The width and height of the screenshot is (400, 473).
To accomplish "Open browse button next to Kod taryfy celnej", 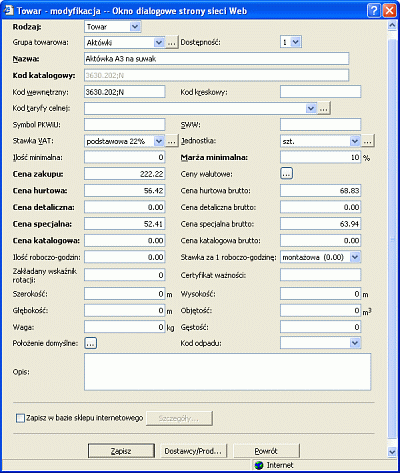I will pyautogui.click(x=324, y=109).
